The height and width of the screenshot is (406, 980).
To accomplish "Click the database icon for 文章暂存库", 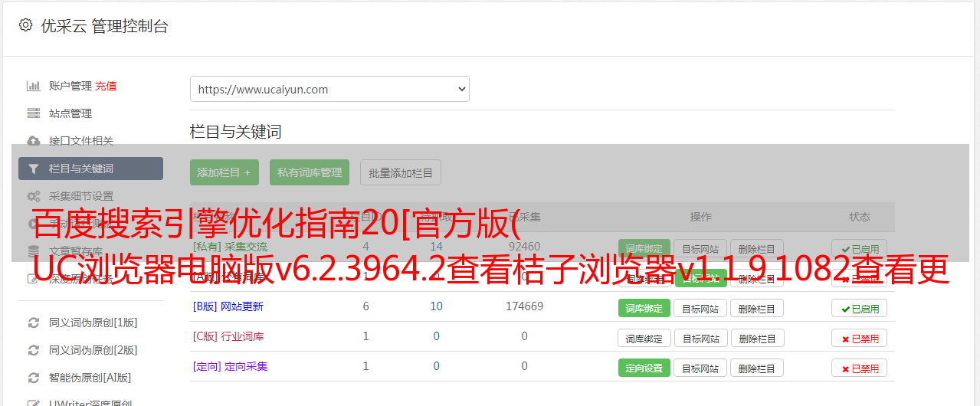I will coord(33,251).
